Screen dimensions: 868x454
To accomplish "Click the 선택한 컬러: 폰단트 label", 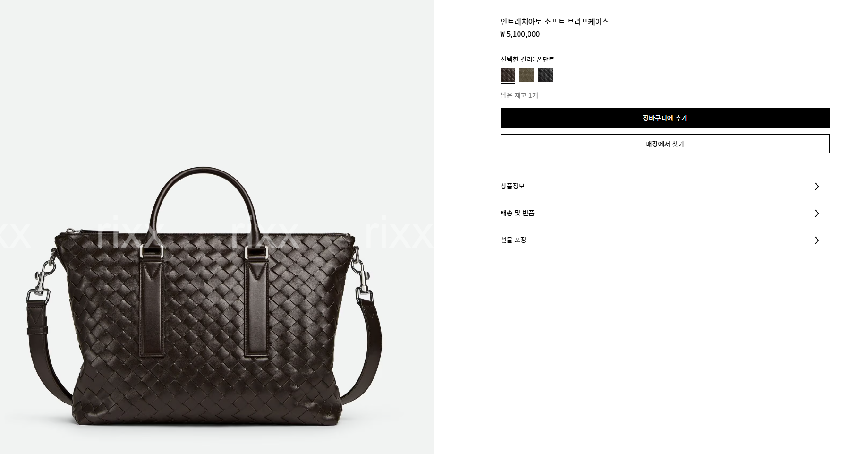I will click(528, 59).
